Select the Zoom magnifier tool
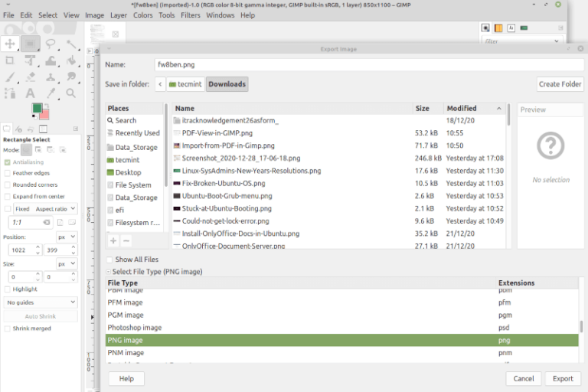 [72, 93]
